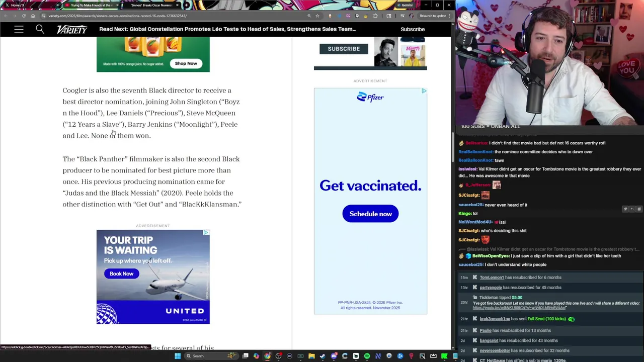Open the Variety hamburger menu
This screenshot has height=362, width=644.
pyautogui.click(x=19, y=30)
